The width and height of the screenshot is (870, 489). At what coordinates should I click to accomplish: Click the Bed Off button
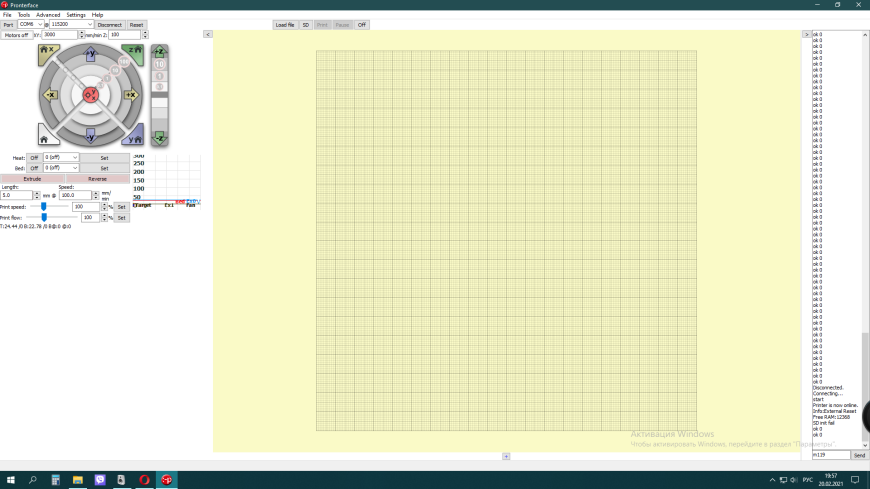click(x=34, y=168)
